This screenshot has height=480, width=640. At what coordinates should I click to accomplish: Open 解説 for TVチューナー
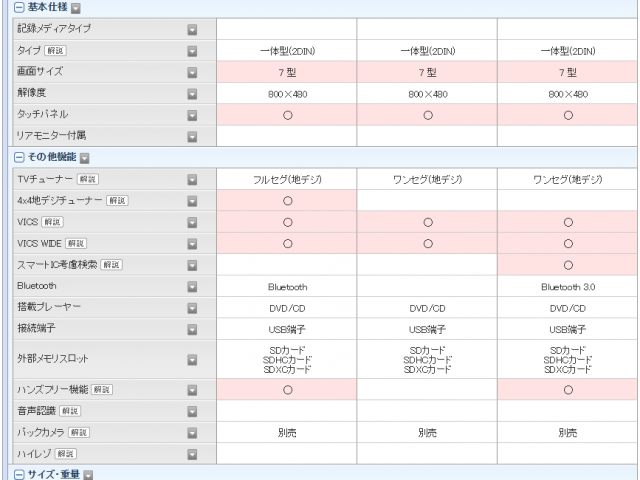[x=88, y=179]
